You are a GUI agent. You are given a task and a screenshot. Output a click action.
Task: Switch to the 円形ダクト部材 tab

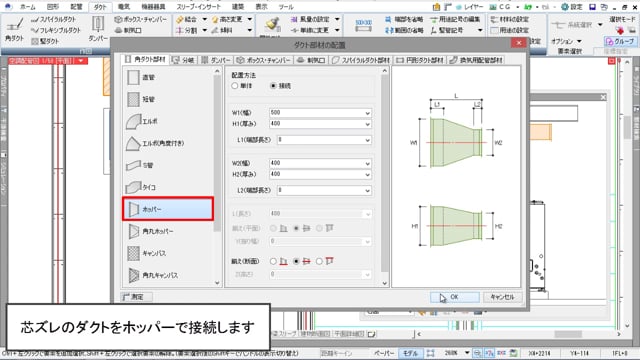tap(420, 60)
